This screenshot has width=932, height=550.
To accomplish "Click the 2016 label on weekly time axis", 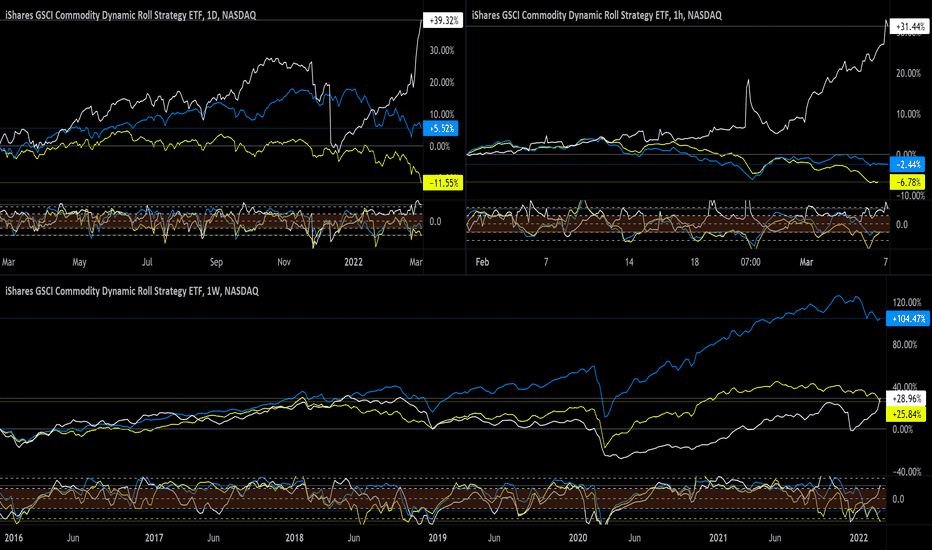I will click(x=13, y=538).
